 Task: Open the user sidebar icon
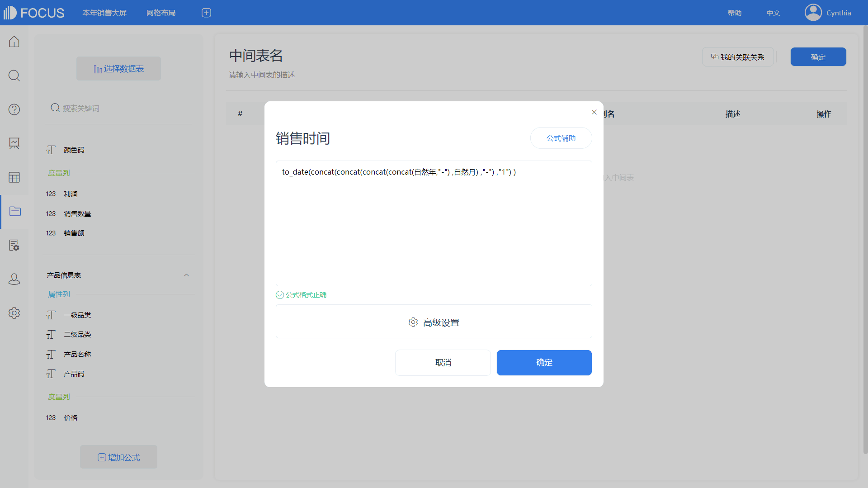coord(14,279)
